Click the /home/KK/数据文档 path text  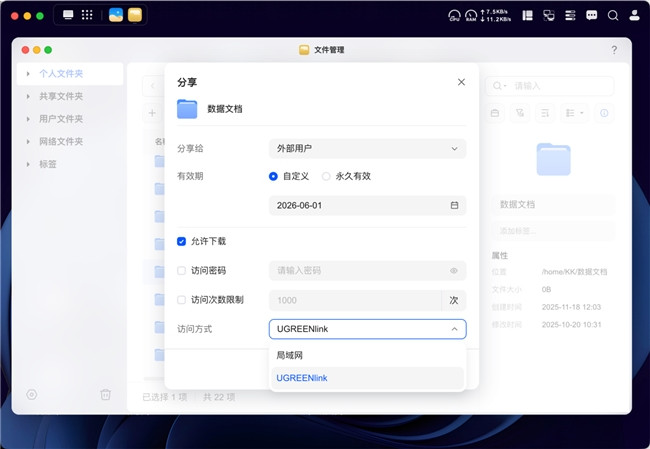[574, 272]
